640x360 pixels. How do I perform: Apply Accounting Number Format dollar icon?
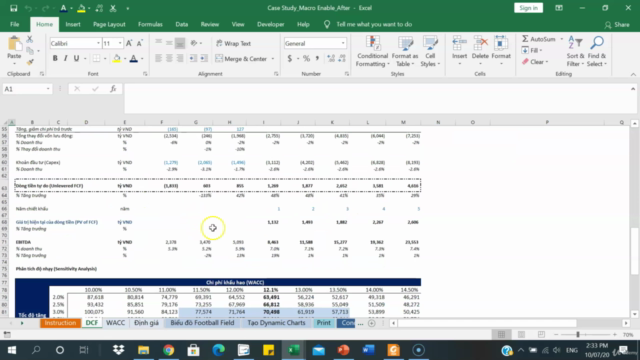(290, 59)
